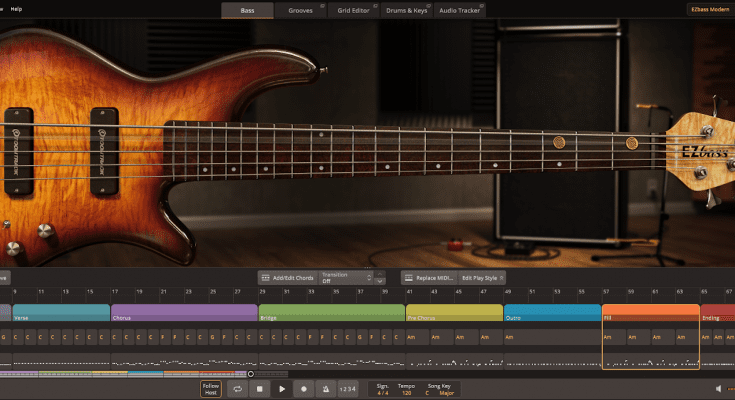Expand the Edit Play Style menu
Viewport: 735px width, 400px height.
coord(483,277)
